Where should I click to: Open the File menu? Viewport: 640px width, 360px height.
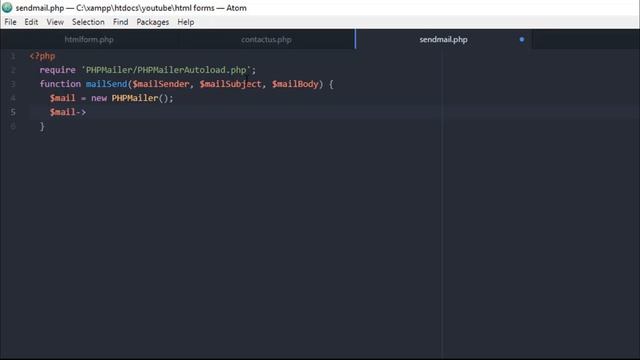pos(11,22)
